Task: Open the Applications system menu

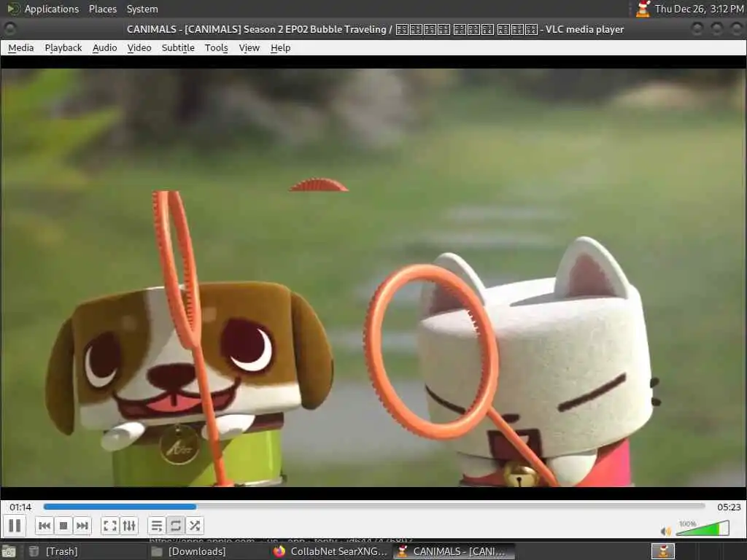Action: click(52, 9)
